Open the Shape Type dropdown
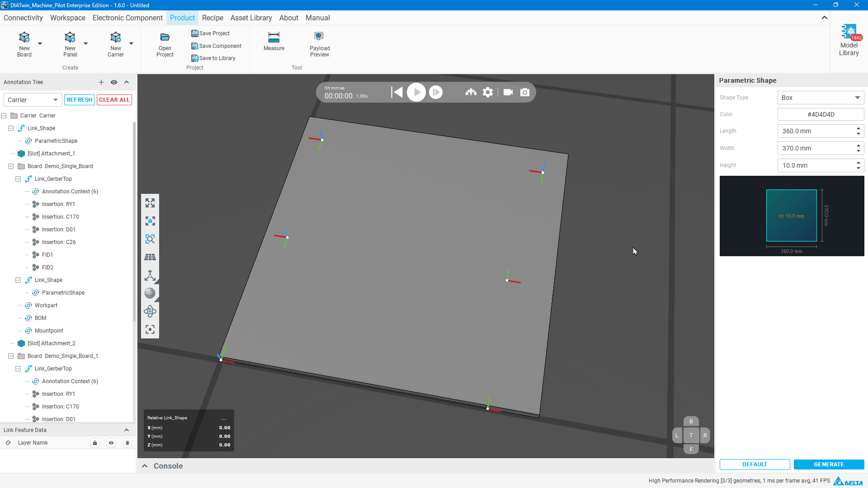This screenshot has width=868, height=488. [x=821, y=98]
